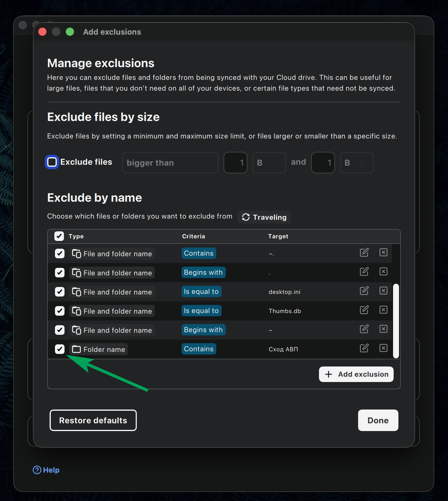Delete the Contains ~. exclusion rule

383,253
